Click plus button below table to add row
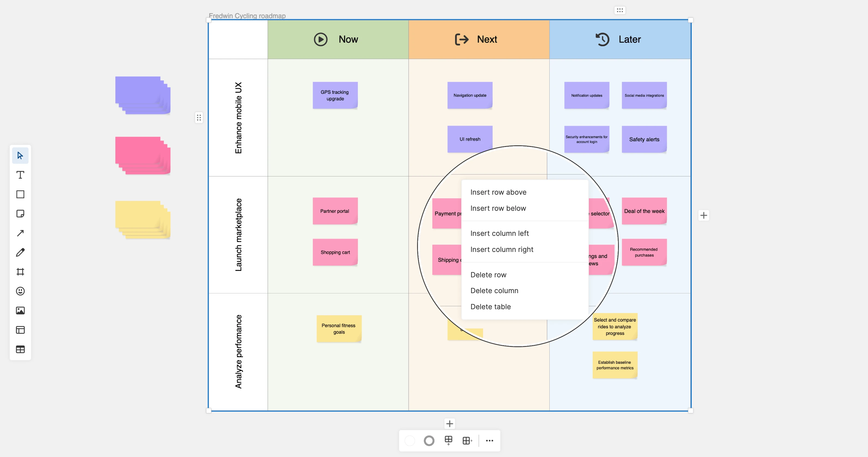Image resolution: width=868 pixels, height=457 pixels. coord(450,423)
